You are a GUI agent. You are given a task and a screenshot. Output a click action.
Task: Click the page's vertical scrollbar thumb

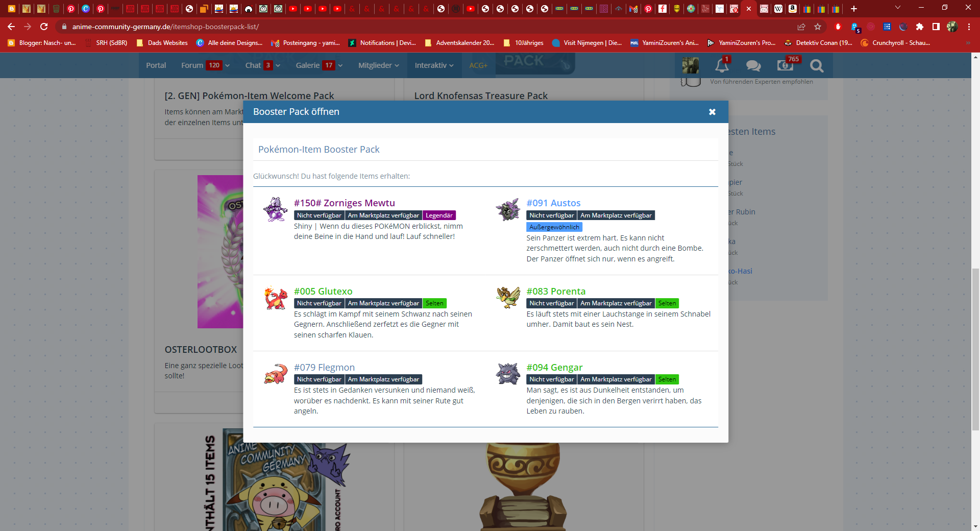point(975,347)
